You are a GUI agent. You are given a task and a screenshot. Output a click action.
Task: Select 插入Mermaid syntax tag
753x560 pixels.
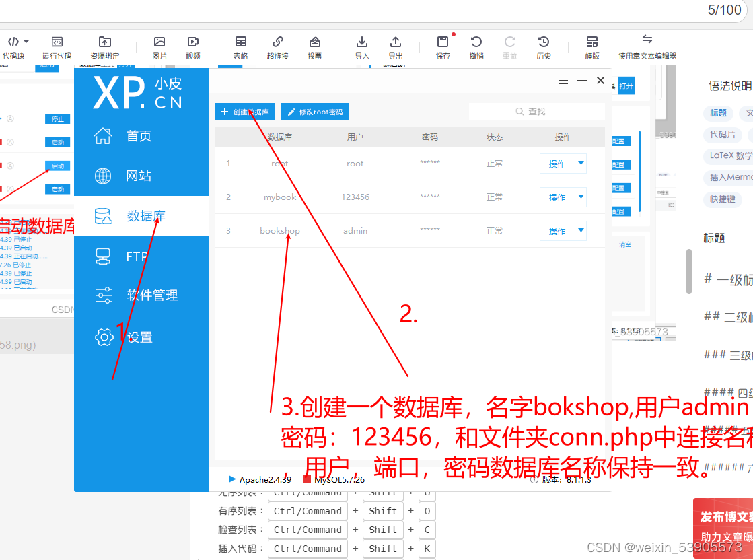click(x=728, y=177)
